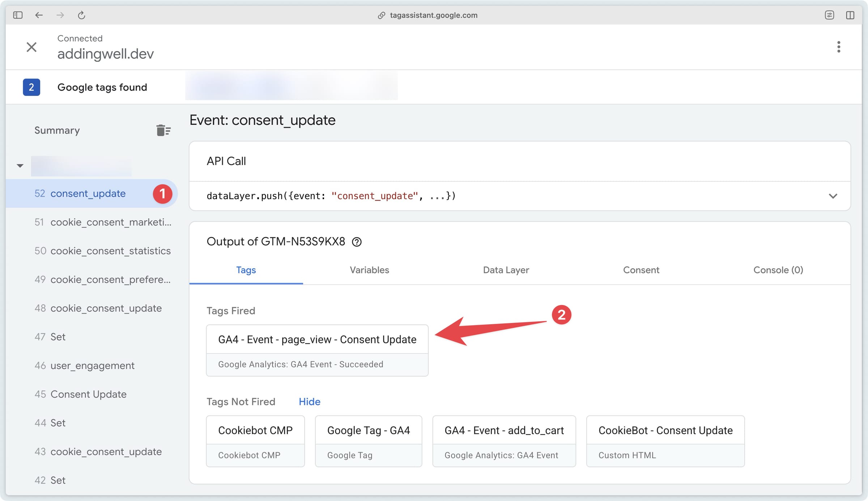Open the split view icon in the browser toolbar
Viewport: 868px width, 501px height.
click(x=850, y=15)
